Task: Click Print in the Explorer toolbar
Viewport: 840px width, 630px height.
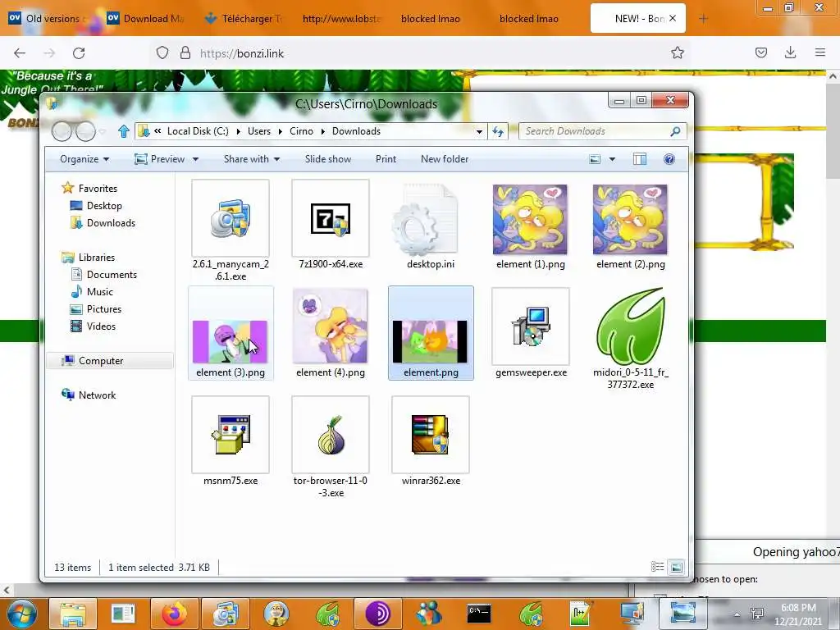Action: point(386,159)
